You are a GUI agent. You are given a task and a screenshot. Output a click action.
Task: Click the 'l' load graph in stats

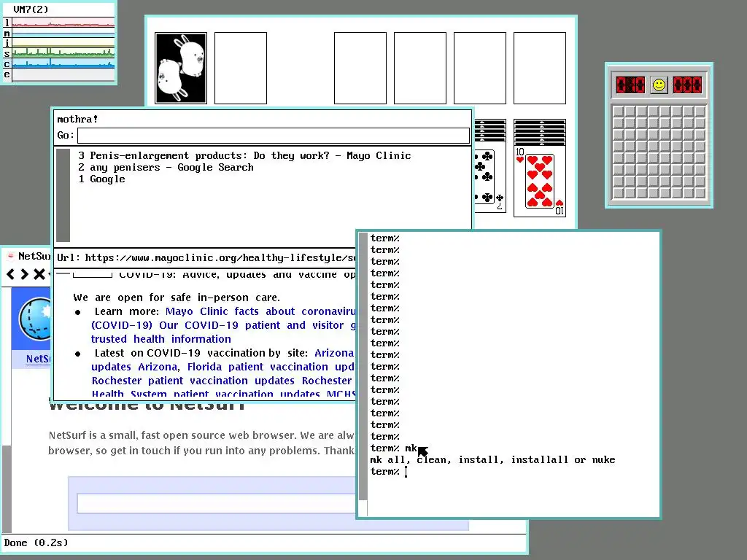[63, 23]
